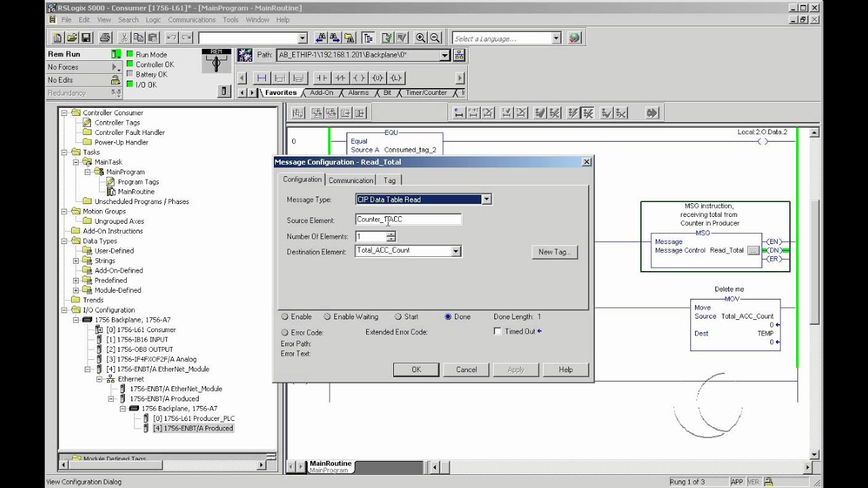Image resolution: width=868 pixels, height=488 pixels.
Task: Click the Zoom In magnifier icon
Action: (421, 38)
